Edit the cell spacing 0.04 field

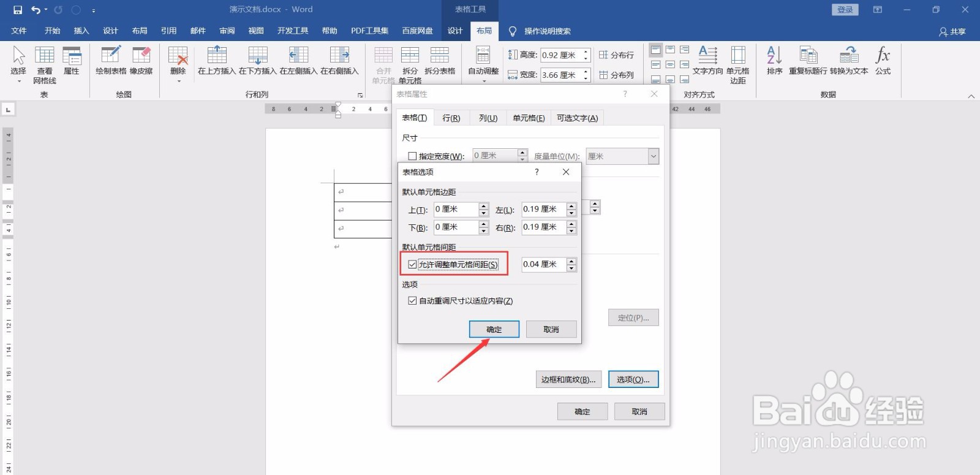pyautogui.click(x=544, y=265)
